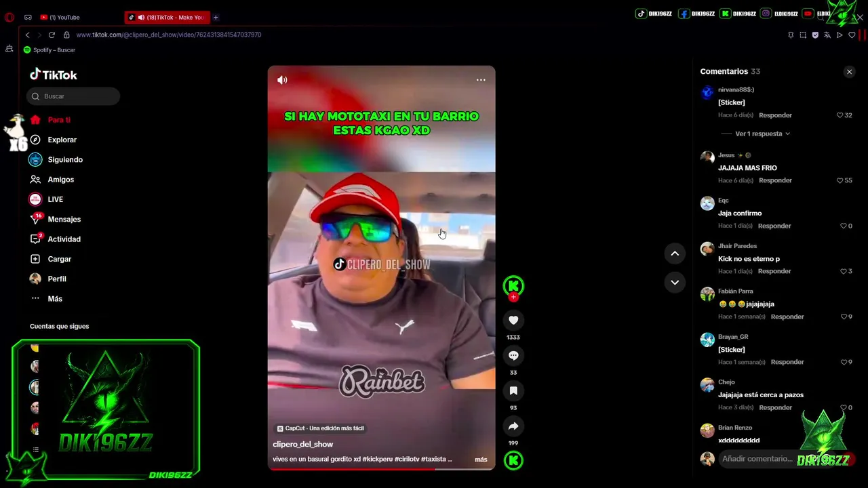Like Brayan_GR's sticker comment
Viewport: 868px width, 488px height.
(x=843, y=362)
